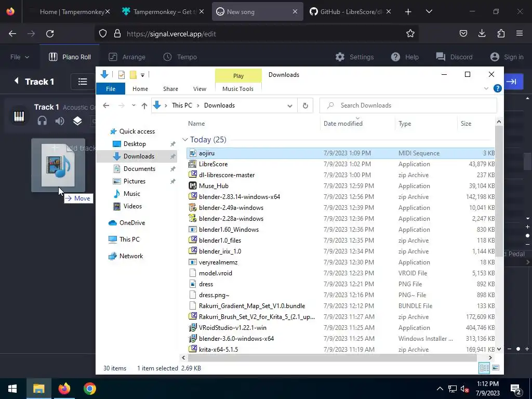Open recent locations dropdown in Explorer
Screen dimensions: 532x399
click(x=134, y=105)
